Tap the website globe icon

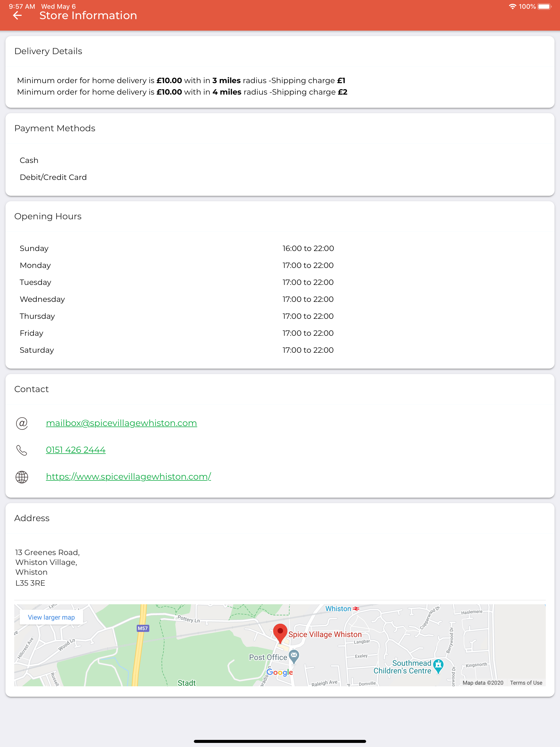(x=22, y=477)
